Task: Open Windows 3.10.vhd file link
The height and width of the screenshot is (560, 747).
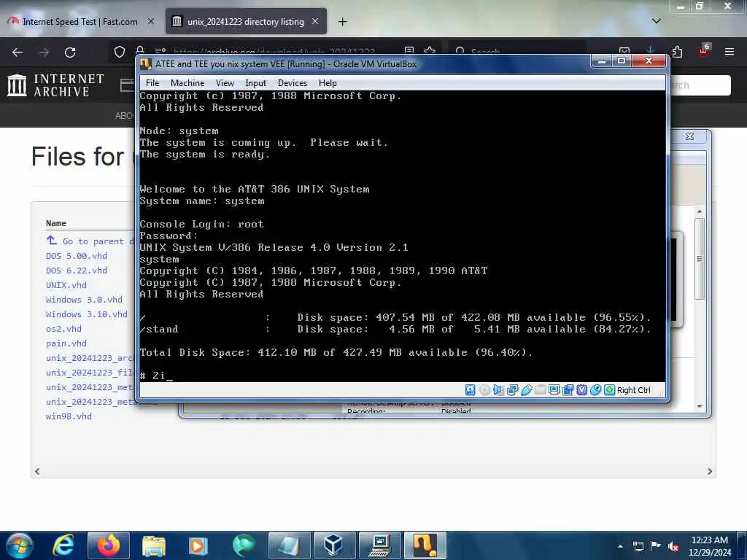Action: (87, 314)
